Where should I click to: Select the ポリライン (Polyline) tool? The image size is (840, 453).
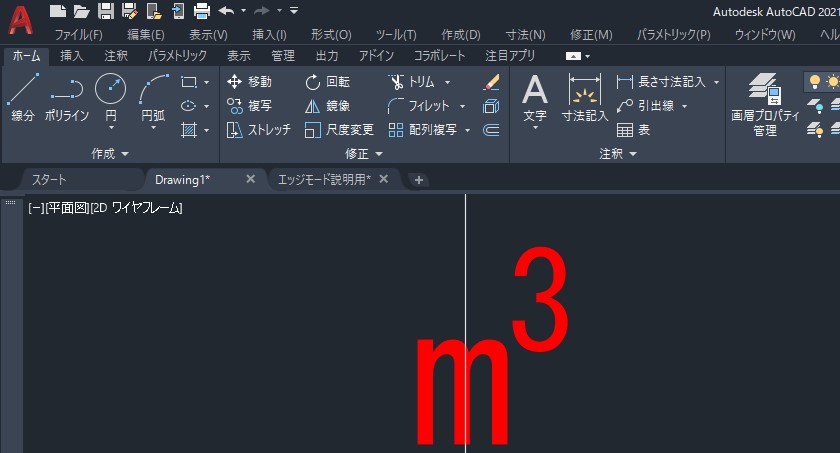click(x=66, y=98)
